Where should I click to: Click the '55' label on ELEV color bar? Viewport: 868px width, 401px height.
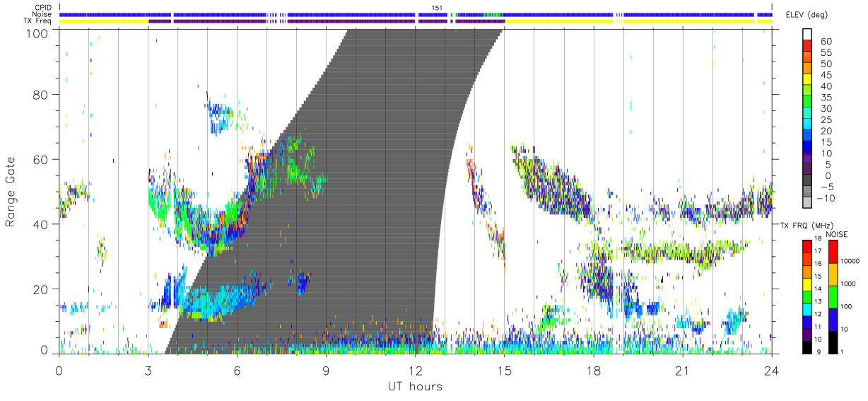coord(826,53)
